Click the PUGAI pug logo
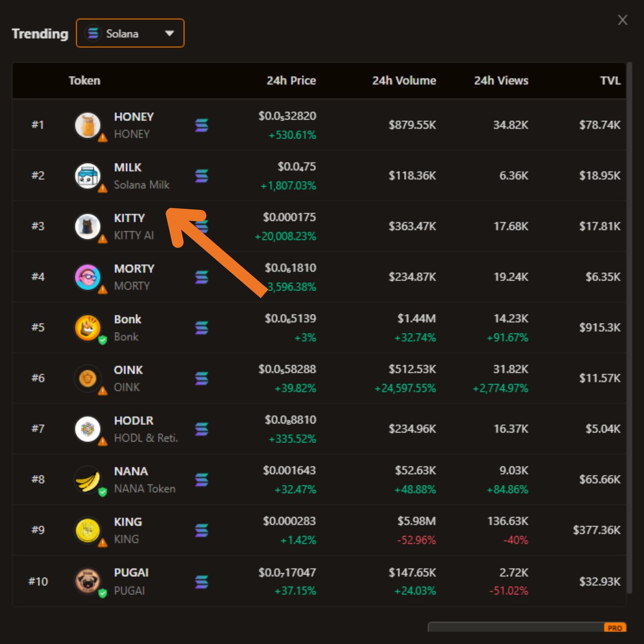 [87, 581]
